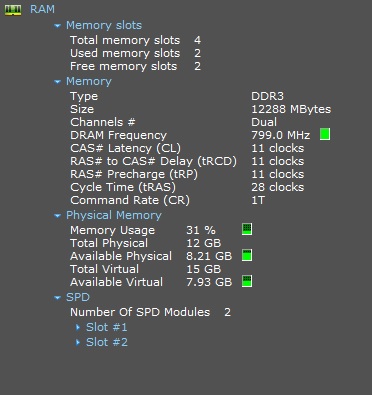Click the Available Virtual graph icon
372x395 pixels.
point(247,281)
